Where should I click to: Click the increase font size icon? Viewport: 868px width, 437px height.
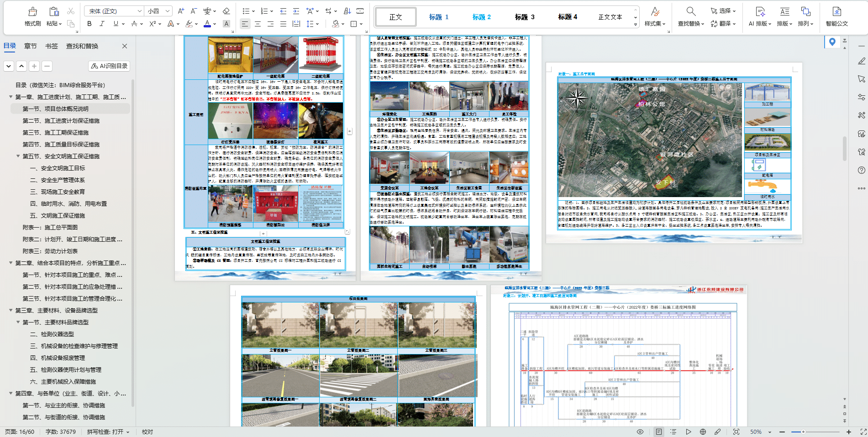[181, 11]
